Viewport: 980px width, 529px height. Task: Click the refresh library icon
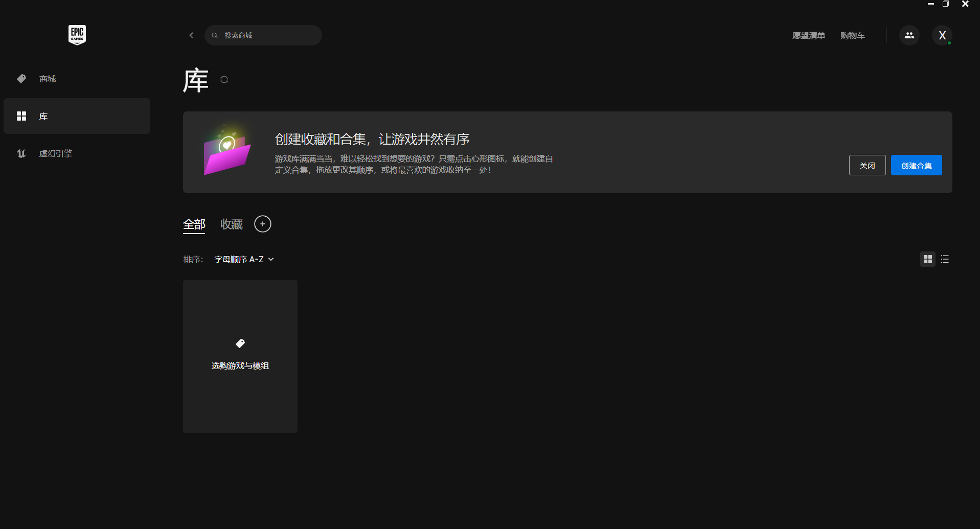[224, 80]
